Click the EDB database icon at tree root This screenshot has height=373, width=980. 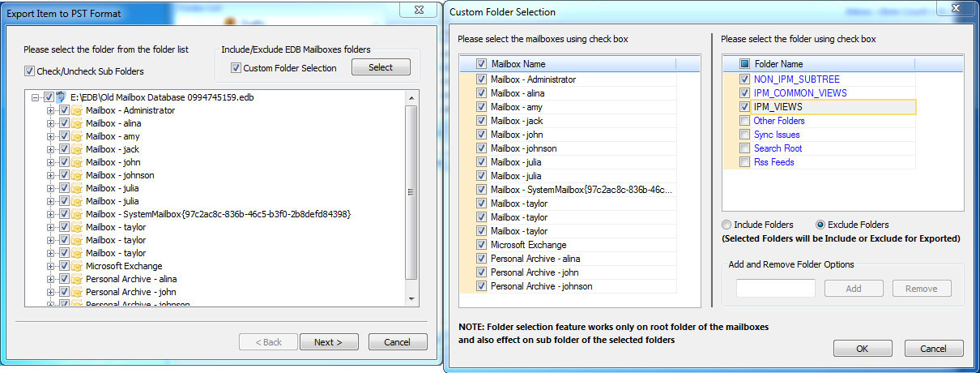[62, 97]
